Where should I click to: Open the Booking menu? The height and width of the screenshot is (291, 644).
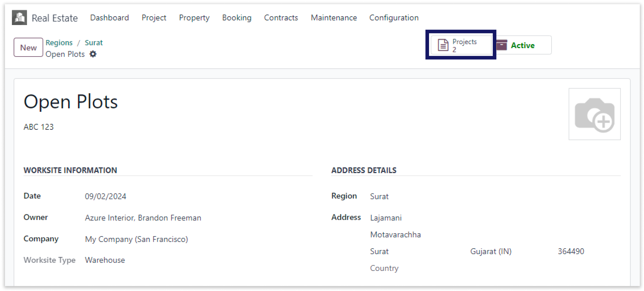tap(237, 18)
